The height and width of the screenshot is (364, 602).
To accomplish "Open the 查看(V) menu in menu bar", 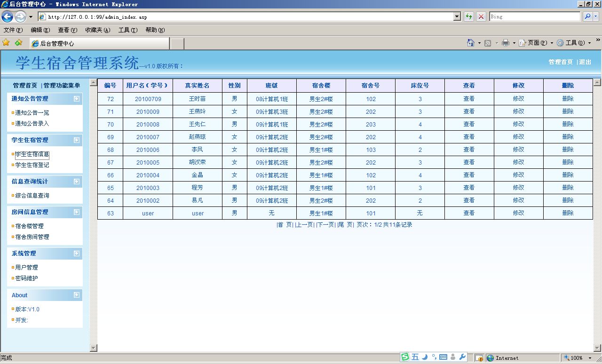I will point(68,30).
